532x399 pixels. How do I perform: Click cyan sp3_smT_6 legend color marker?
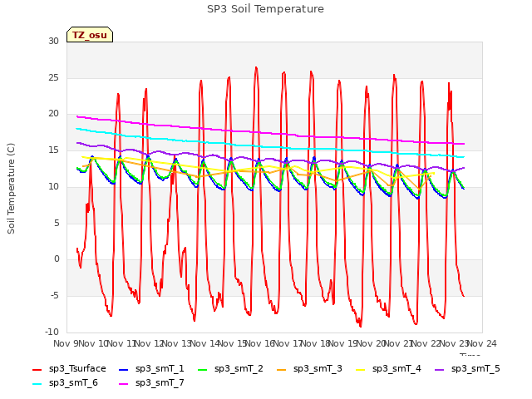(37, 384)
